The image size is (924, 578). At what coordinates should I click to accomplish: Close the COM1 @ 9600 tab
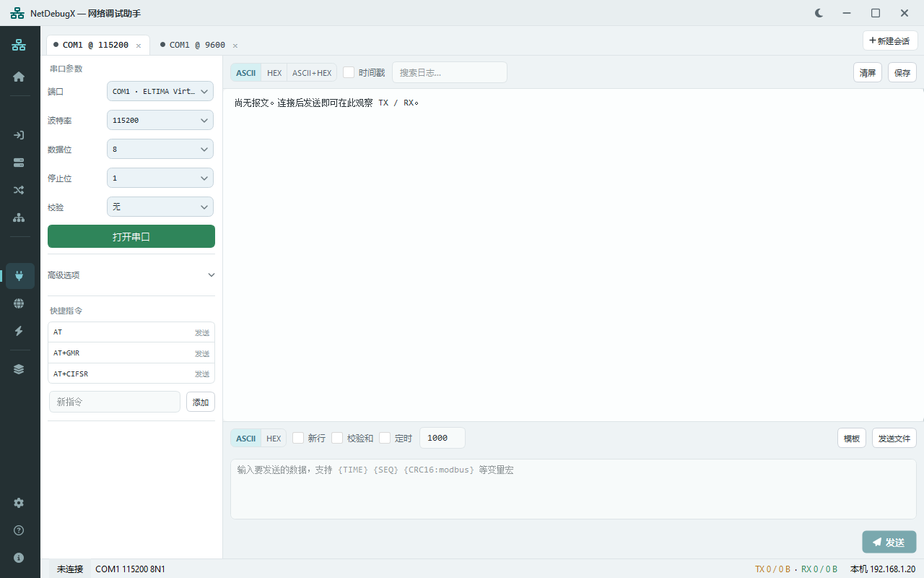click(x=235, y=46)
